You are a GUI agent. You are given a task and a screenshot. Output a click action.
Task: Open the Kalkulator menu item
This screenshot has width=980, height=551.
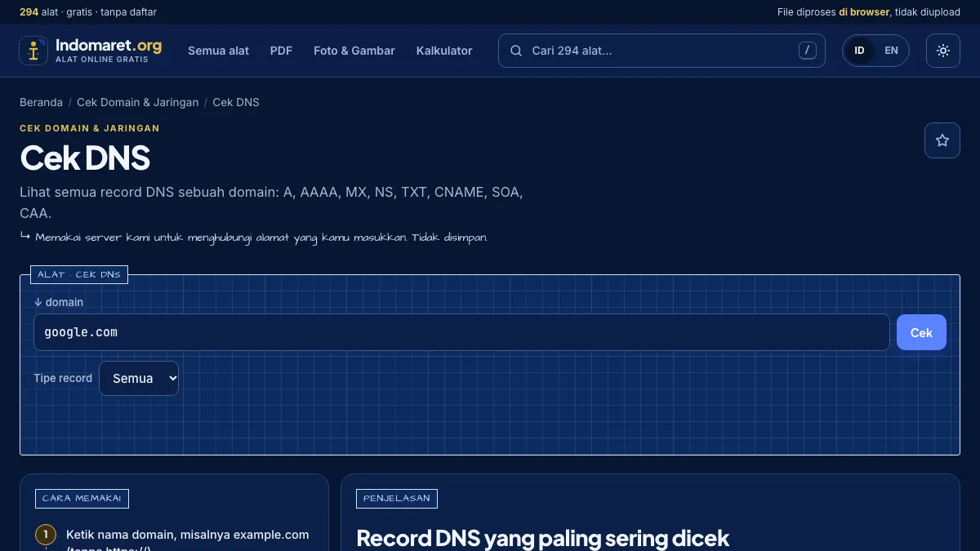444,51
